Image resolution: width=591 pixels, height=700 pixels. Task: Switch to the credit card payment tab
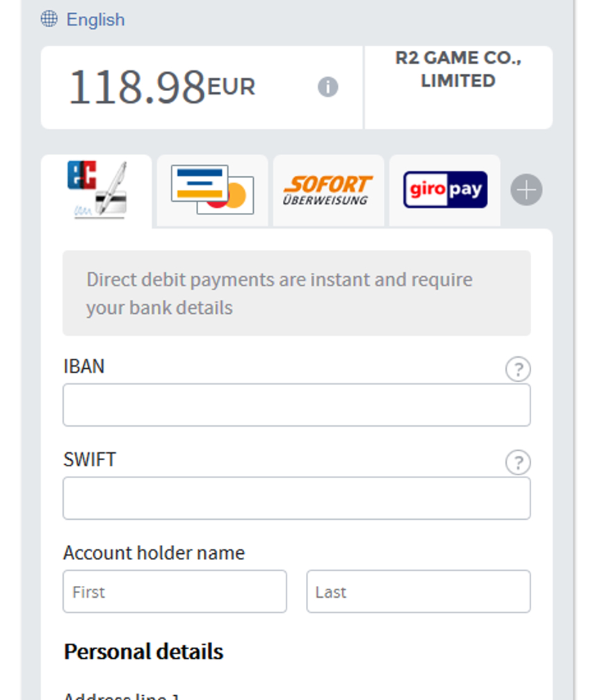(x=212, y=190)
